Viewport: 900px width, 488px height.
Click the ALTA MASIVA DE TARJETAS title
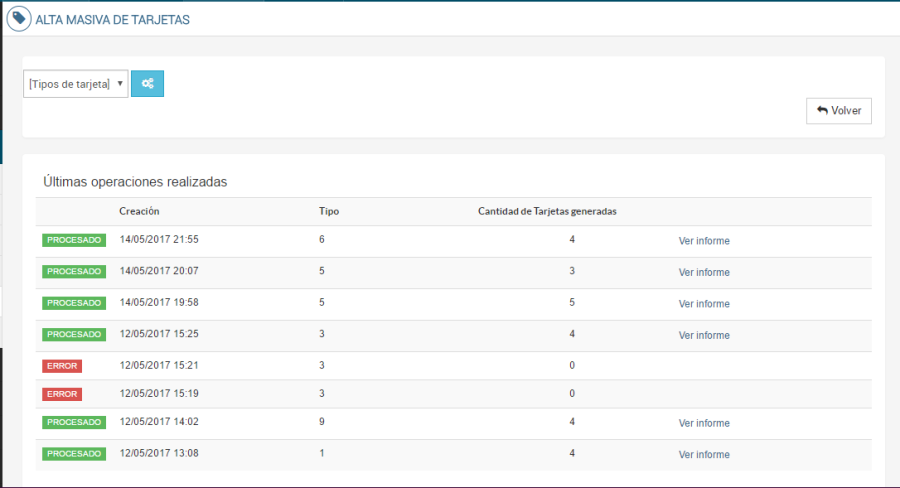(112, 19)
